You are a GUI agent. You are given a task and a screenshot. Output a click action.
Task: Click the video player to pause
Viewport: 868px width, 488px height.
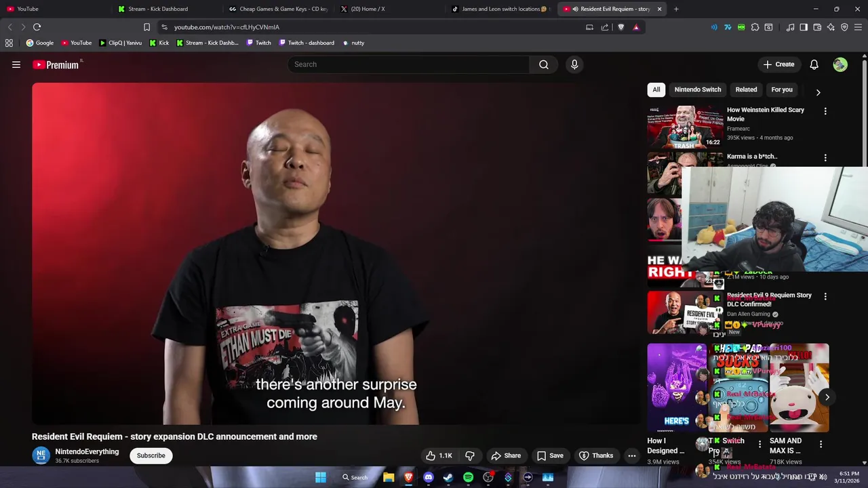tap(336, 253)
